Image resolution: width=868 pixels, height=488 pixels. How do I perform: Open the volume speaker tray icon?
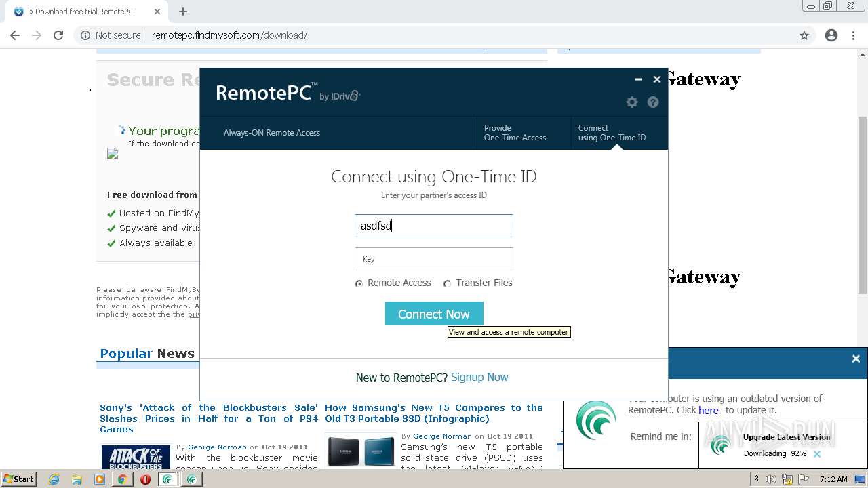coord(771,479)
